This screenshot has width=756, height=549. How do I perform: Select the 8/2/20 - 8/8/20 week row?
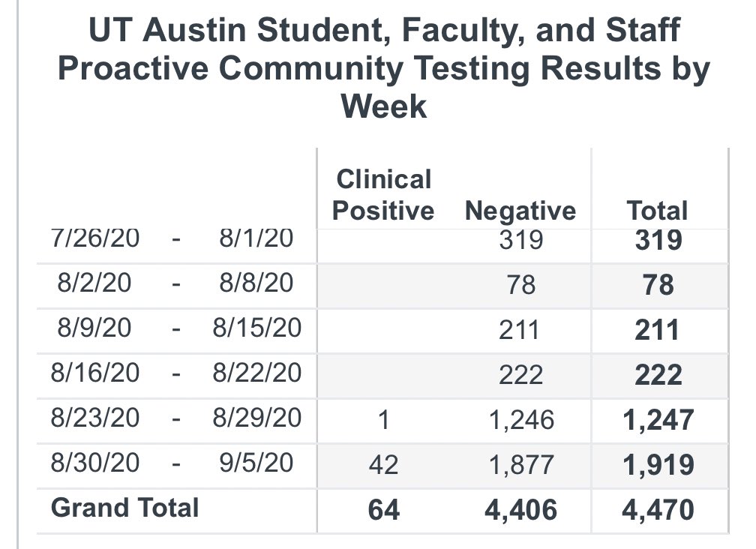tap(382, 286)
